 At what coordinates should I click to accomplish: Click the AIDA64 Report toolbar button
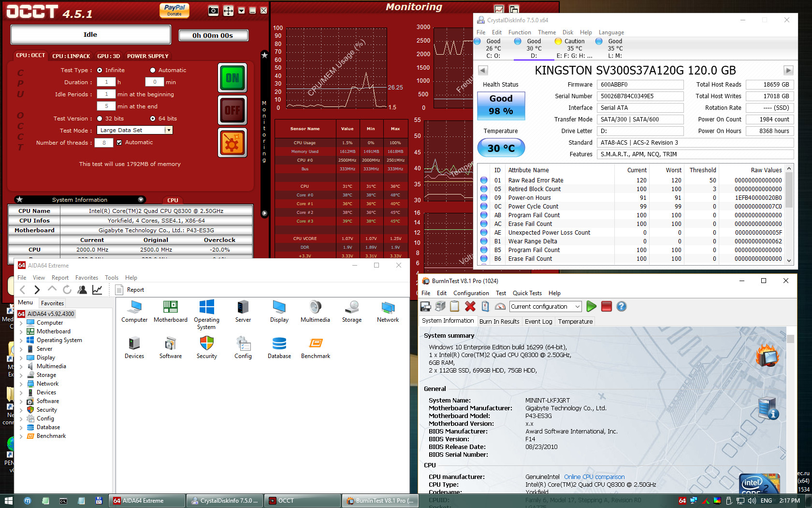click(x=130, y=290)
